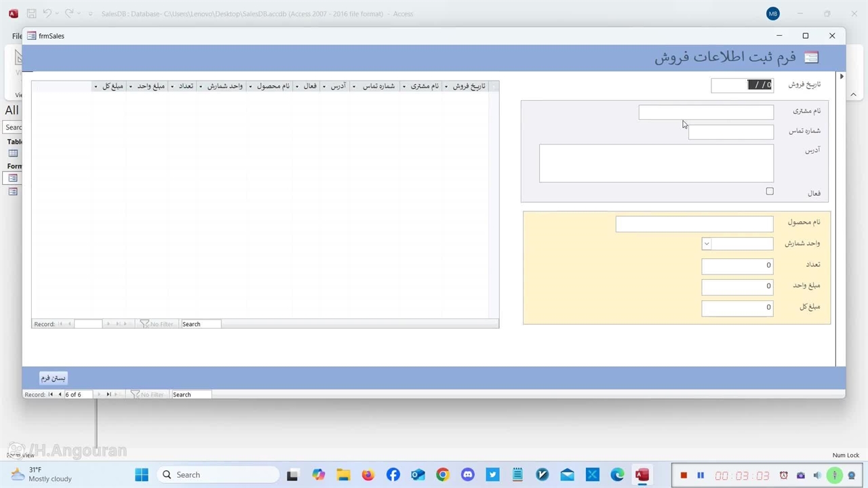Open the File menu tab
The height and width of the screenshot is (488, 868).
tap(17, 36)
